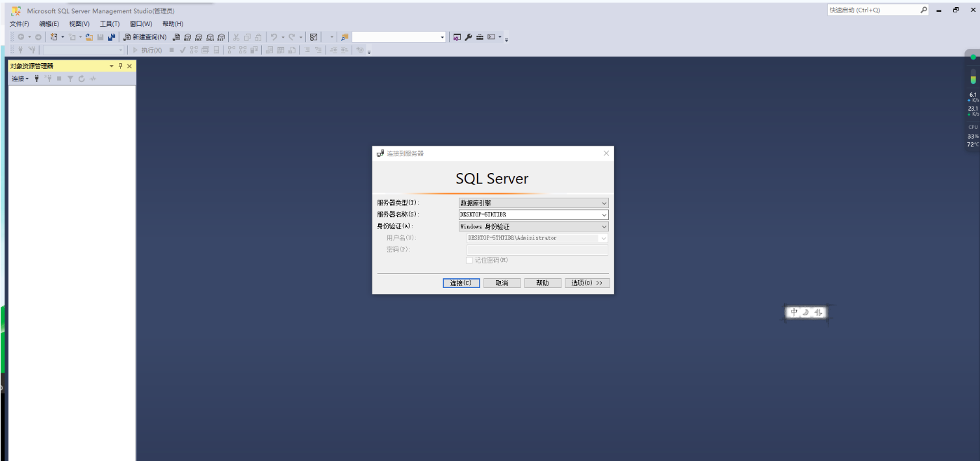Open the Toolbox icon in toolbar
Image resolution: width=980 pixels, height=461 pixels.
pos(480,37)
